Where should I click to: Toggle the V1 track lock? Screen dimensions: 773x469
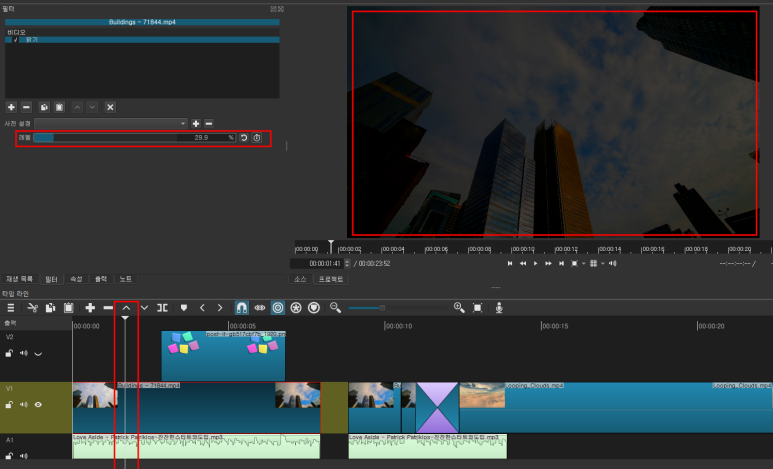(x=9, y=404)
